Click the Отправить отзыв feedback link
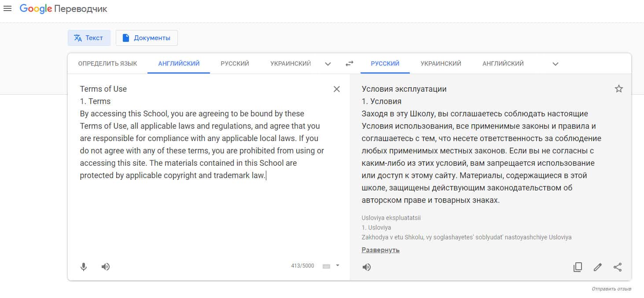This screenshot has width=644, height=298. (x=611, y=289)
